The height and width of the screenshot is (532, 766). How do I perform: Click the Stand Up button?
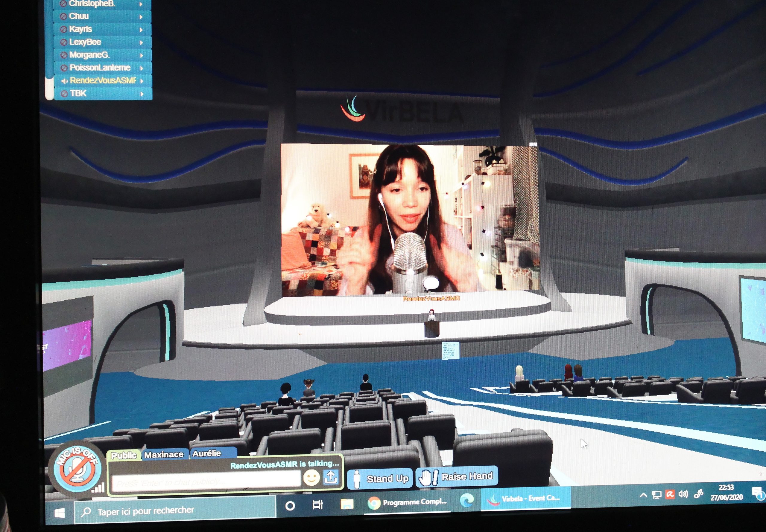380,479
